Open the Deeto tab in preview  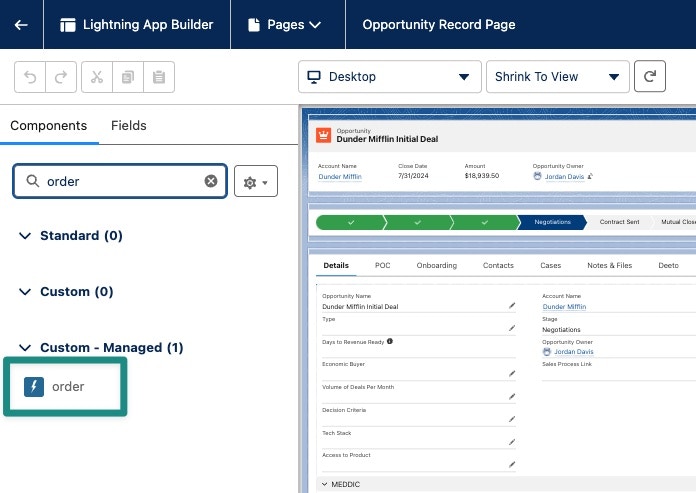pos(668,265)
